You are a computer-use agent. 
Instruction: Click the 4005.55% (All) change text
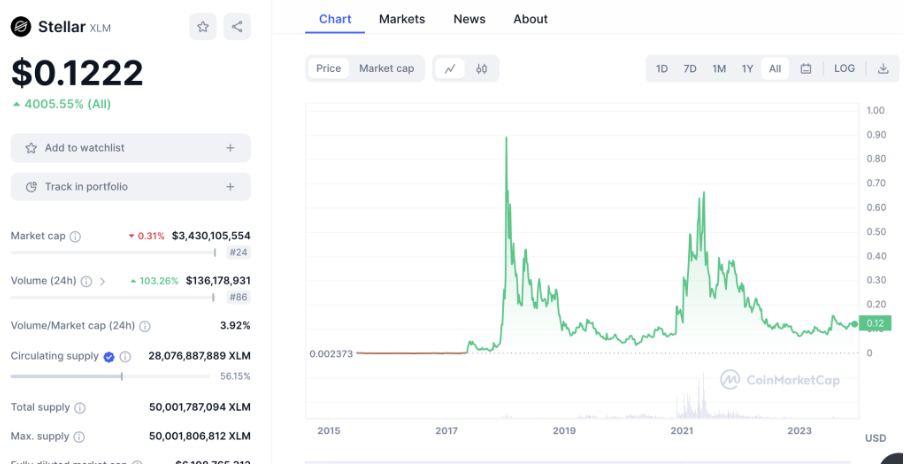point(62,104)
